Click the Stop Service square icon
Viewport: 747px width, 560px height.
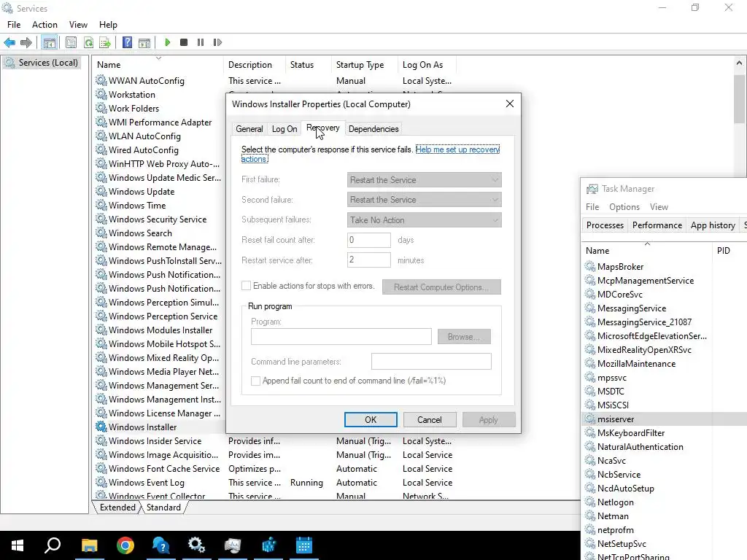[x=184, y=42]
